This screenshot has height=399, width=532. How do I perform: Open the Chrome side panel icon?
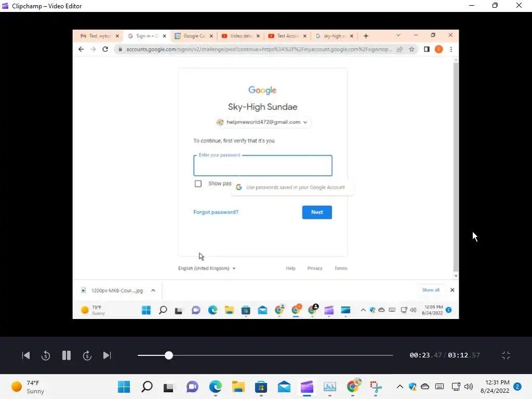point(427,49)
